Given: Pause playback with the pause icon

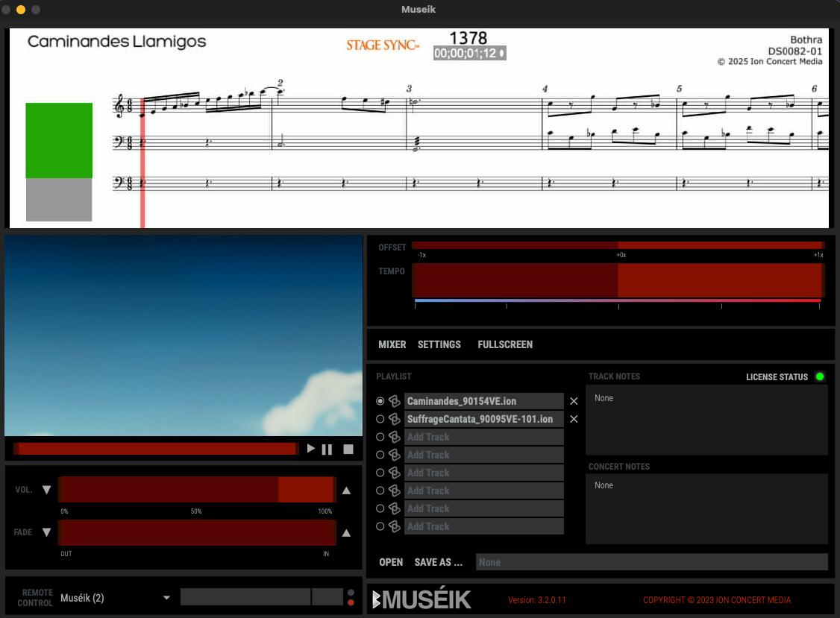Looking at the screenshot, I should pyautogui.click(x=327, y=450).
